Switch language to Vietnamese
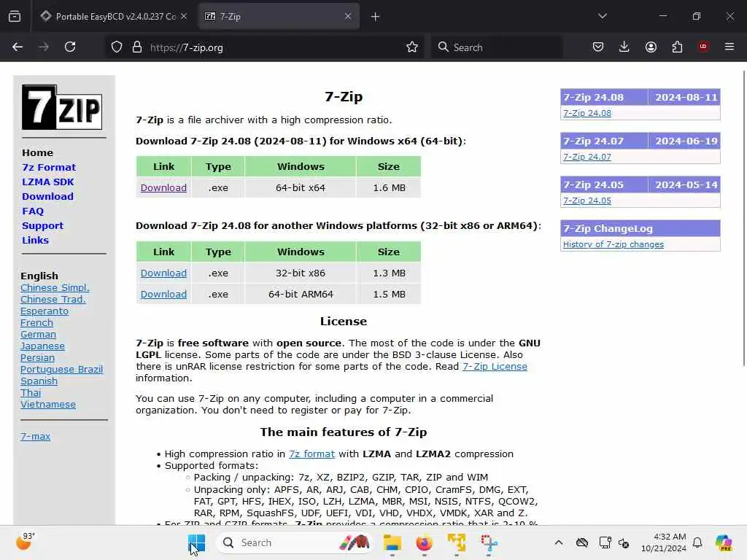This screenshot has width=747, height=560. tap(48, 404)
